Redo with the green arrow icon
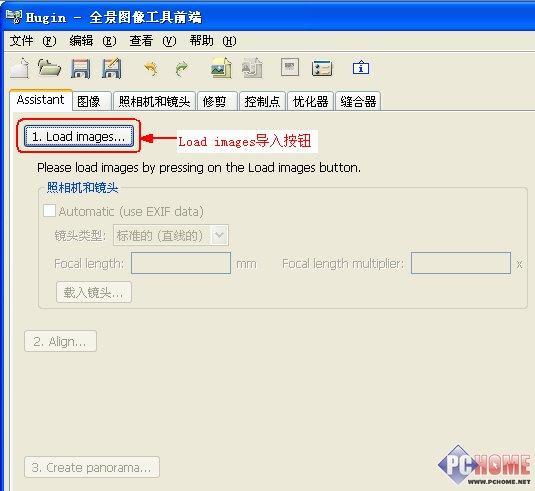Screen dimensions: 535x491 coord(182,68)
